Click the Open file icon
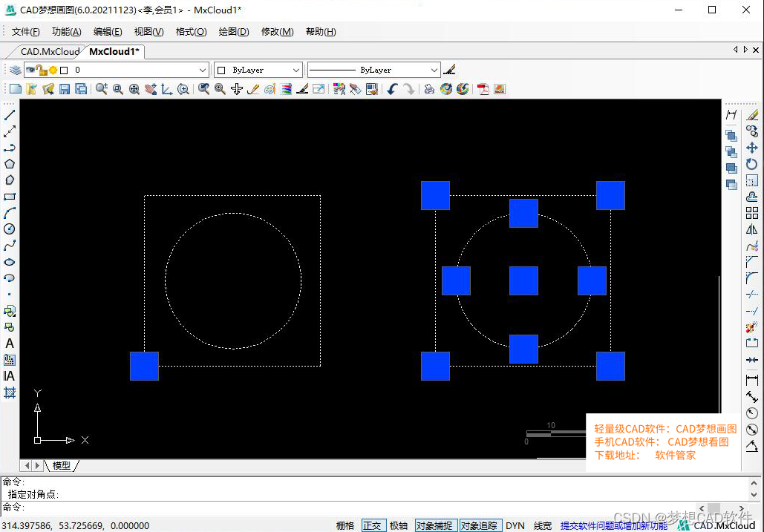The height and width of the screenshot is (532, 764). point(32,89)
